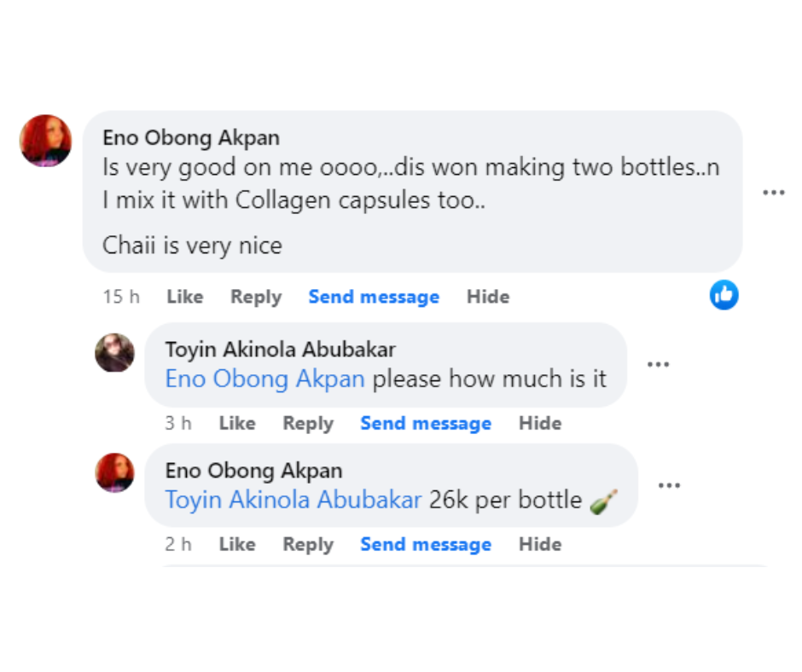Reply to the top Eno Obong Akpan comment
The height and width of the screenshot is (672, 802).
click(255, 297)
